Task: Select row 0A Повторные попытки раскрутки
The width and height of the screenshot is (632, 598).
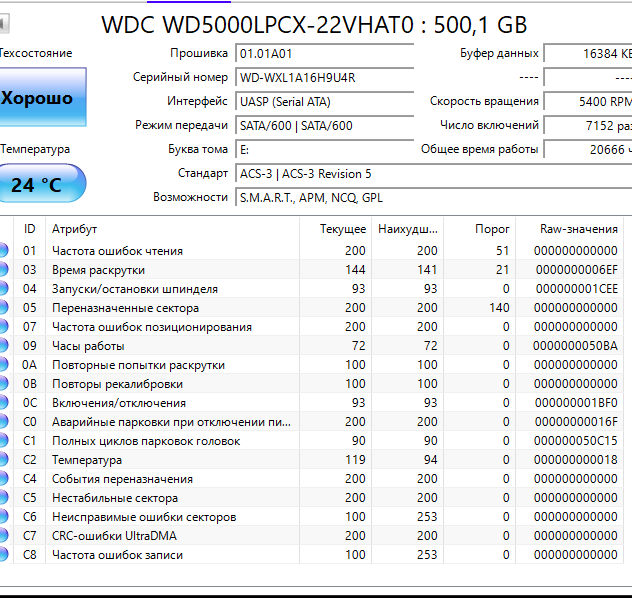Action: coord(311,365)
